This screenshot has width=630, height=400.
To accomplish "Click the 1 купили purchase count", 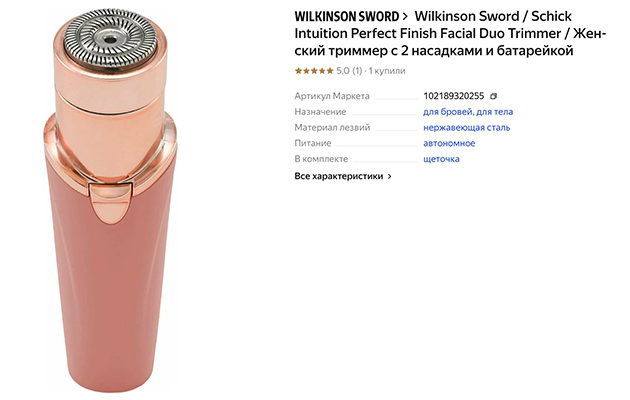I will (x=387, y=71).
